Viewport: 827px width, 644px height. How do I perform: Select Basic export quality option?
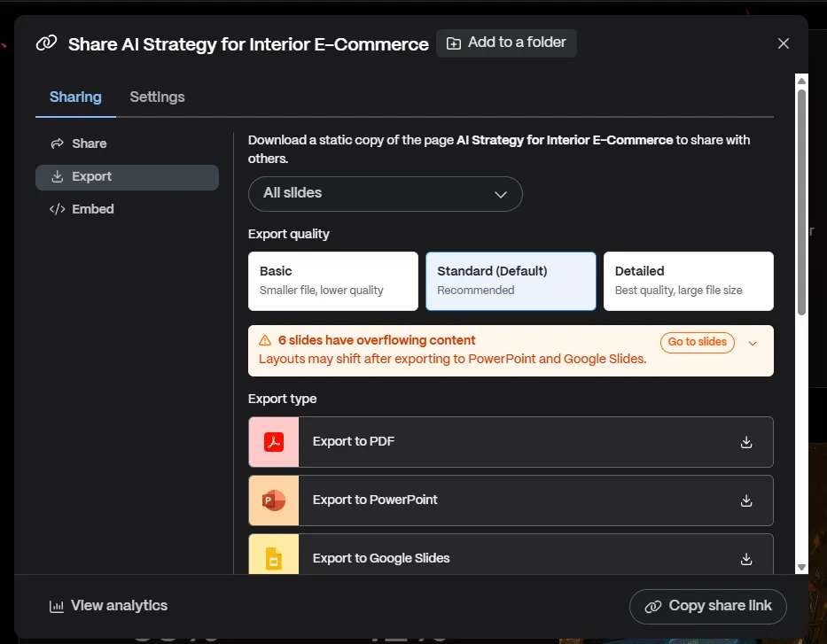pos(332,281)
